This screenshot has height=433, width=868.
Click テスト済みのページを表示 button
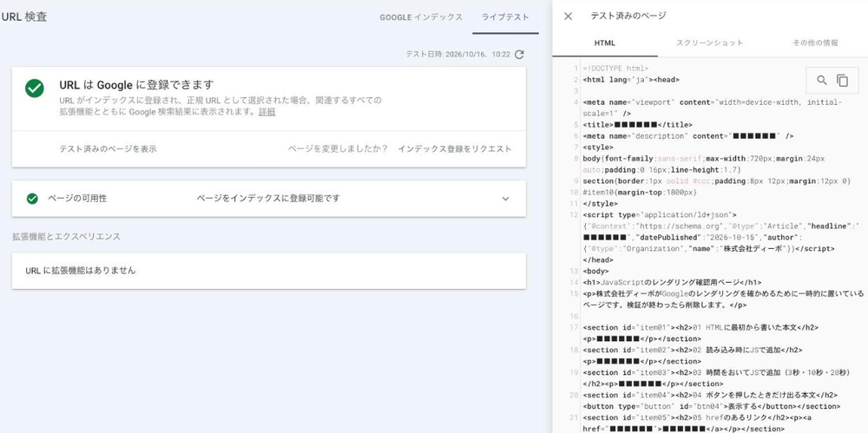[108, 149]
